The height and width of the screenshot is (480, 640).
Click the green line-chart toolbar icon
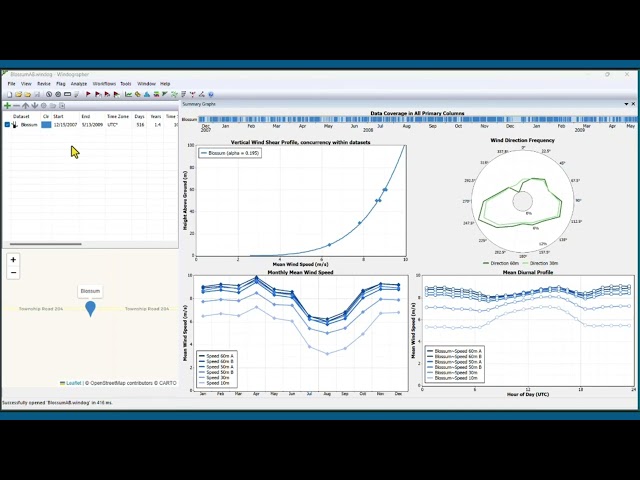coord(129,94)
